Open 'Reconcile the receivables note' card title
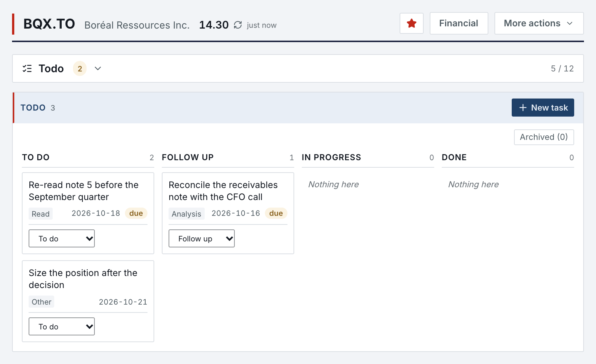 tap(223, 191)
